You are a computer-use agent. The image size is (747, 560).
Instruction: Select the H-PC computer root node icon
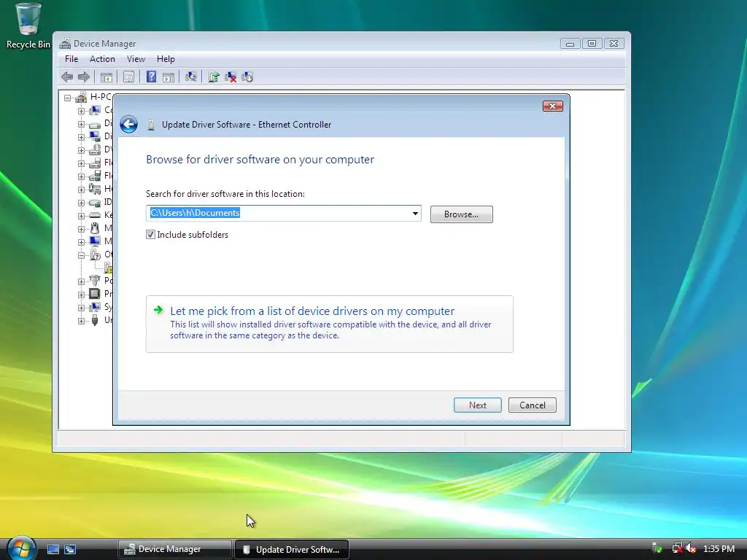point(81,97)
